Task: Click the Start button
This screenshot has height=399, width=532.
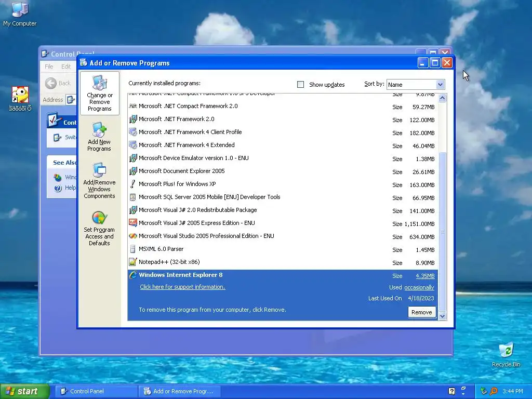Action: pos(24,391)
